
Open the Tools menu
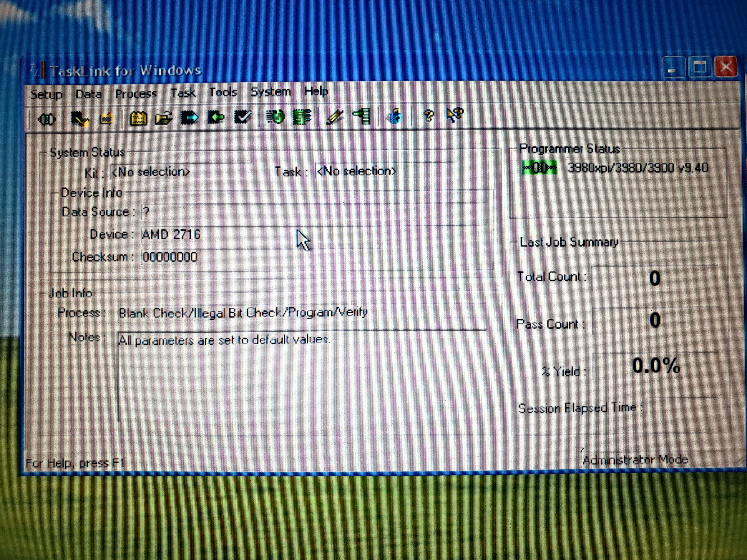(x=223, y=92)
